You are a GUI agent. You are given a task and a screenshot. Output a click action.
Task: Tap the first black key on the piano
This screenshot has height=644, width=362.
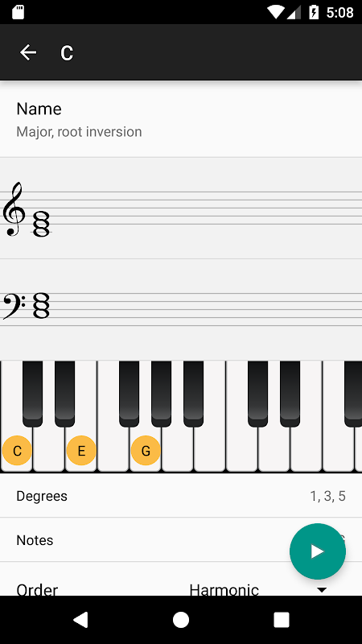[32, 394]
